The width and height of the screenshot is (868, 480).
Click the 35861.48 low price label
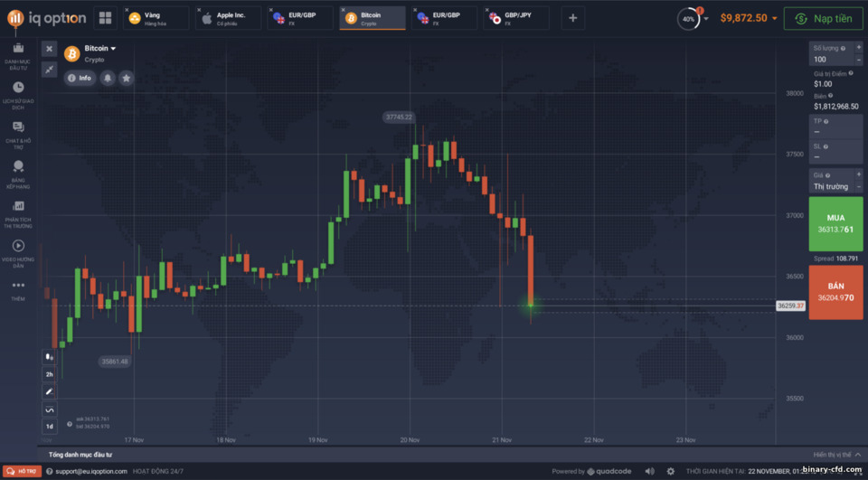(x=115, y=362)
